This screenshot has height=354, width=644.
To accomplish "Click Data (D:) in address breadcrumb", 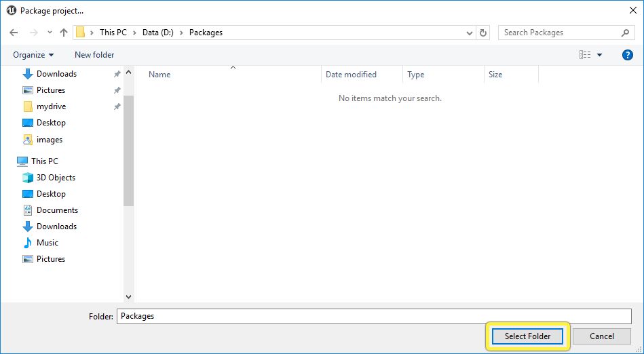I will coord(157,33).
